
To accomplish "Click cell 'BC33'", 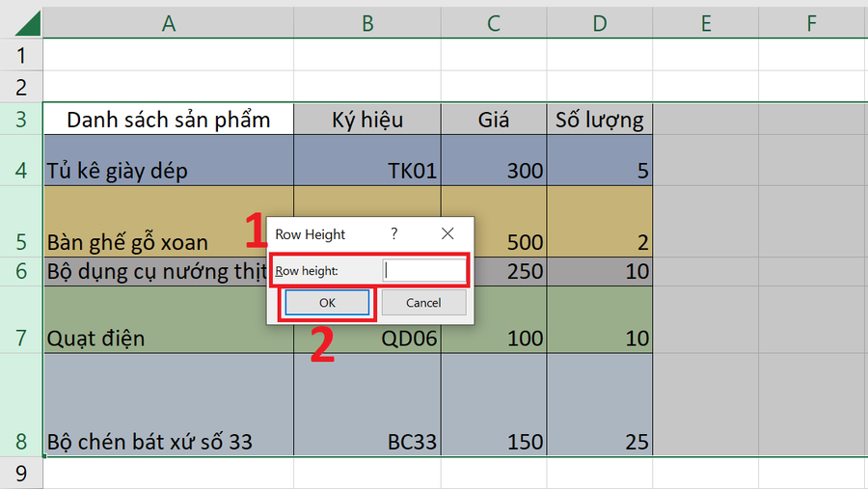I will pyautogui.click(x=367, y=405).
